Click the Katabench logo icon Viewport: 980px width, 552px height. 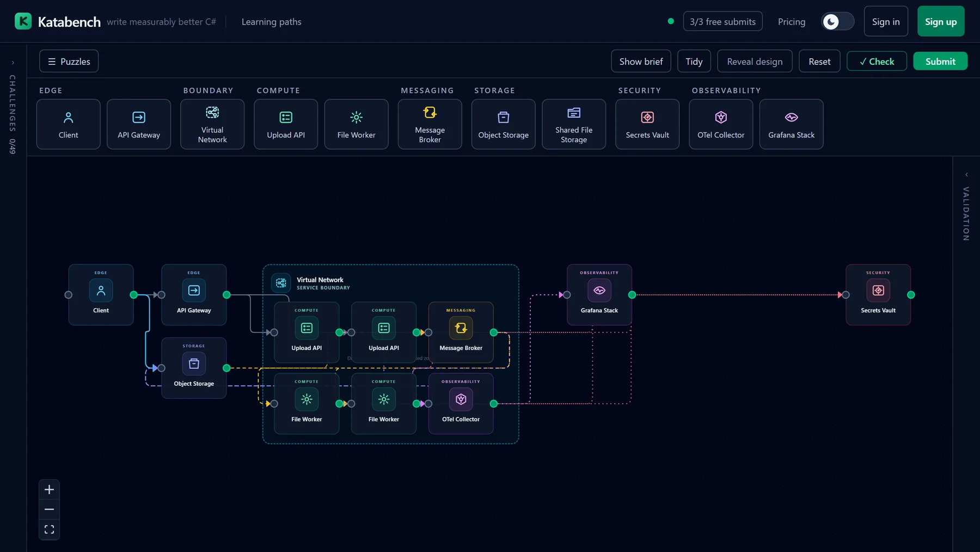click(23, 21)
